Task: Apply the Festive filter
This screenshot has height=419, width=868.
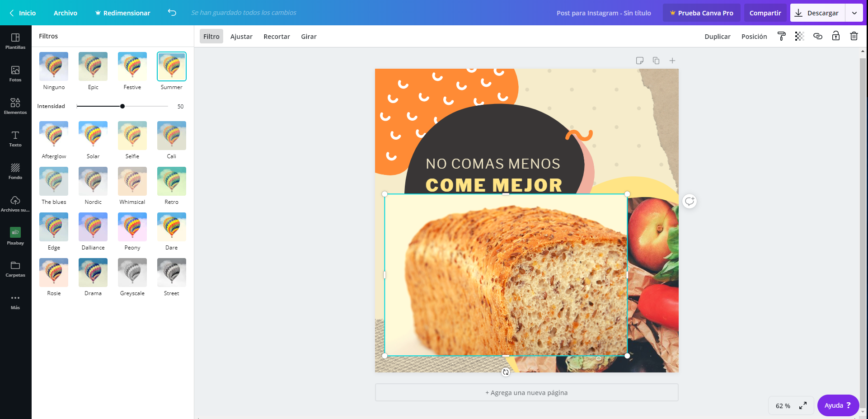Action: pos(132,66)
